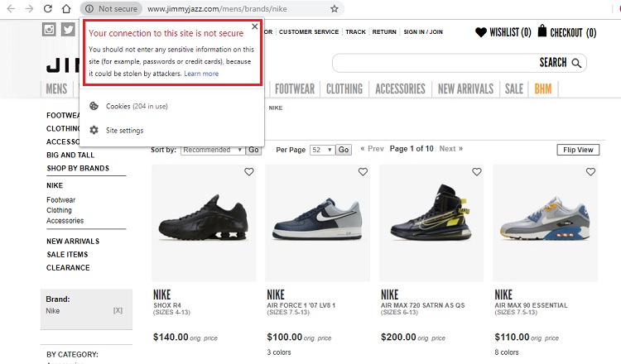Select the New Arrivals menu tab
621x364 pixels.
(x=465, y=89)
